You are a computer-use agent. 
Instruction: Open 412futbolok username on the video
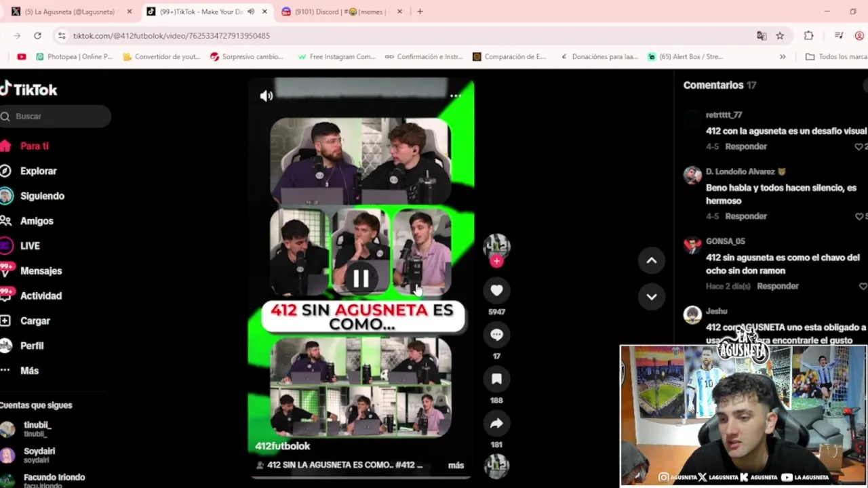(282, 446)
